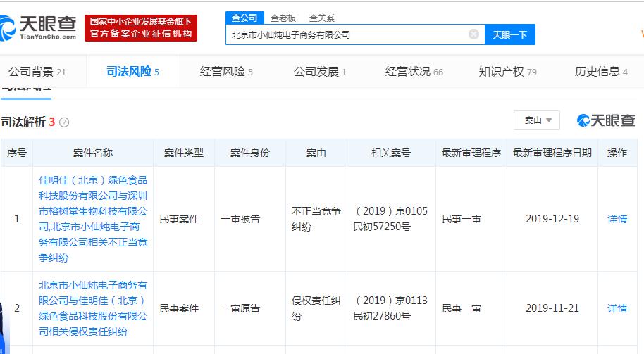Open the 司法风险 tab
This screenshot has width=644, height=354.
[x=132, y=72]
